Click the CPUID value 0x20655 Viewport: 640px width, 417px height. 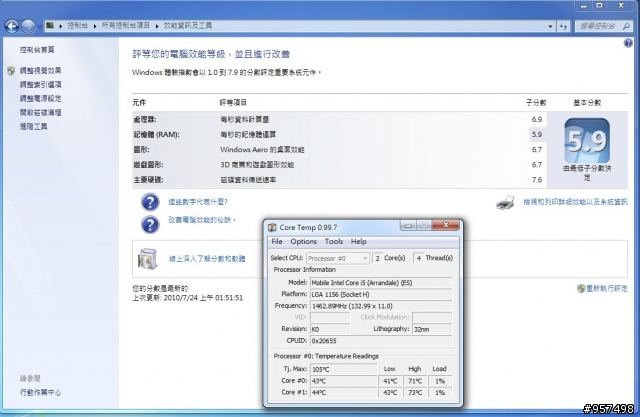click(381, 341)
